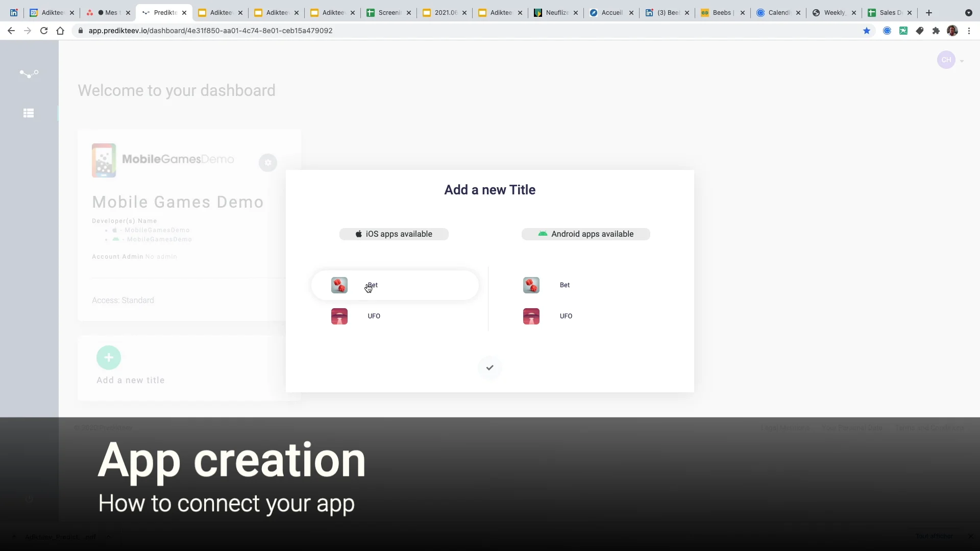Go back using browser back arrow
The width and height of the screenshot is (980, 551).
pyautogui.click(x=11, y=31)
